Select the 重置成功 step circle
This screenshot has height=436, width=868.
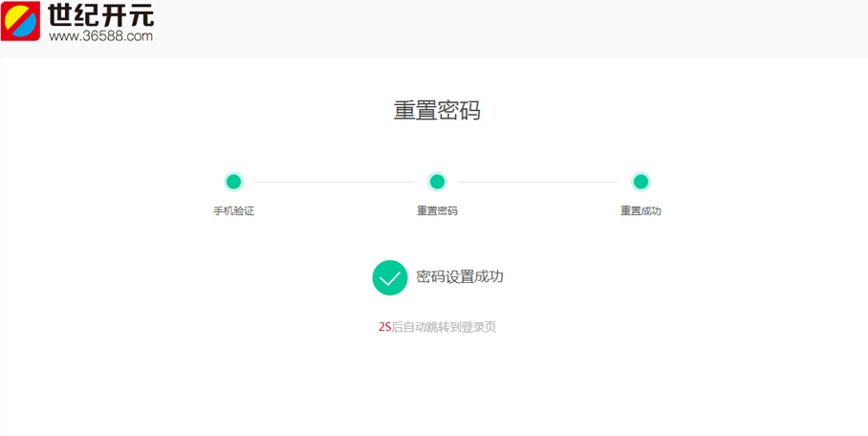pyautogui.click(x=640, y=182)
